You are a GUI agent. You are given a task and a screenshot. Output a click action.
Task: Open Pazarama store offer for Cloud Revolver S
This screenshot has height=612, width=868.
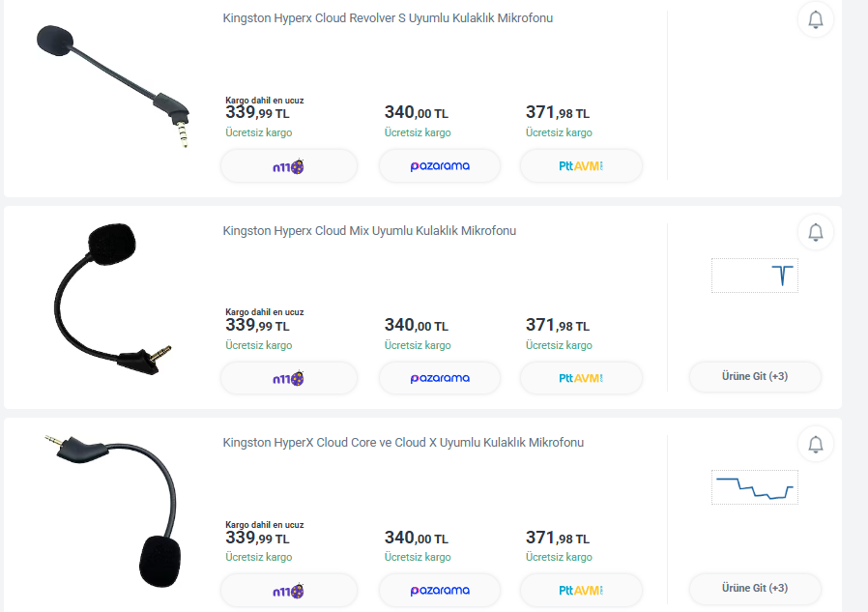click(x=440, y=165)
